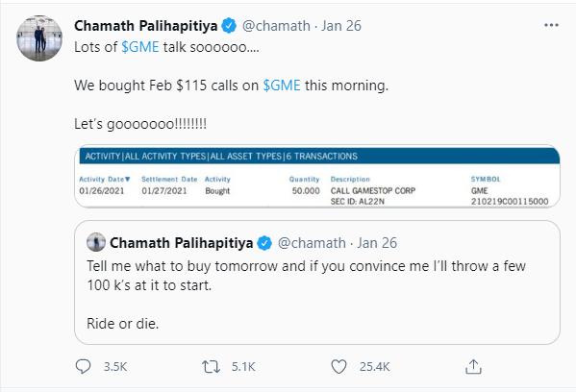Click verified badge in quoted tweet
This screenshot has width=576, height=392.
pos(264,243)
